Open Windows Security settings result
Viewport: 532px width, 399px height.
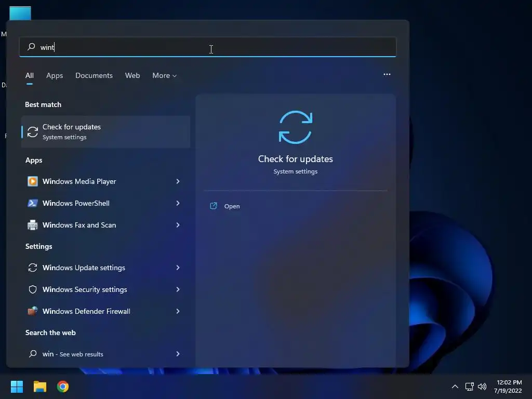coord(105,289)
